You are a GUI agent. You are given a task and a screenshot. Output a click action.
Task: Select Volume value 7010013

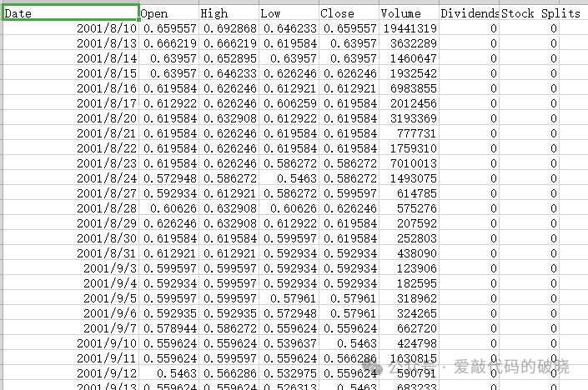[410, 163]
